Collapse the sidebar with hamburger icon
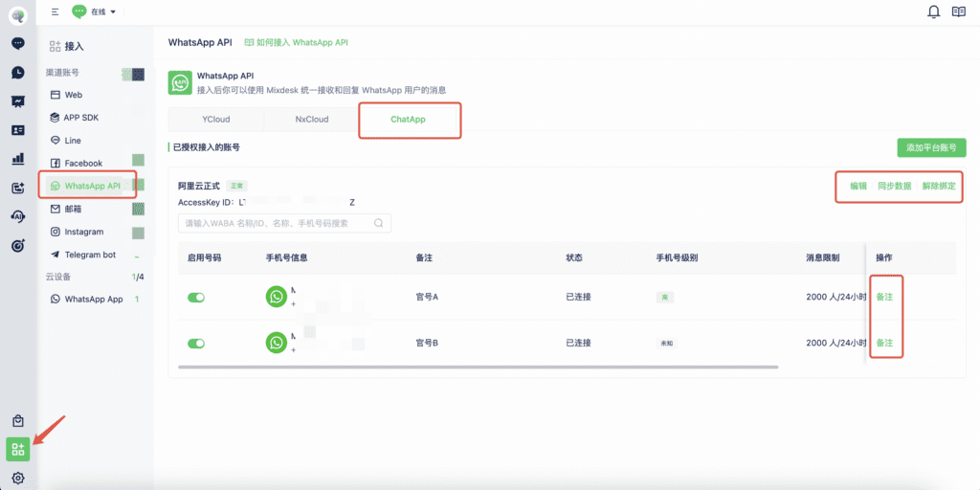This screenshot has width=980, height=490. click(x=55, y=11)
